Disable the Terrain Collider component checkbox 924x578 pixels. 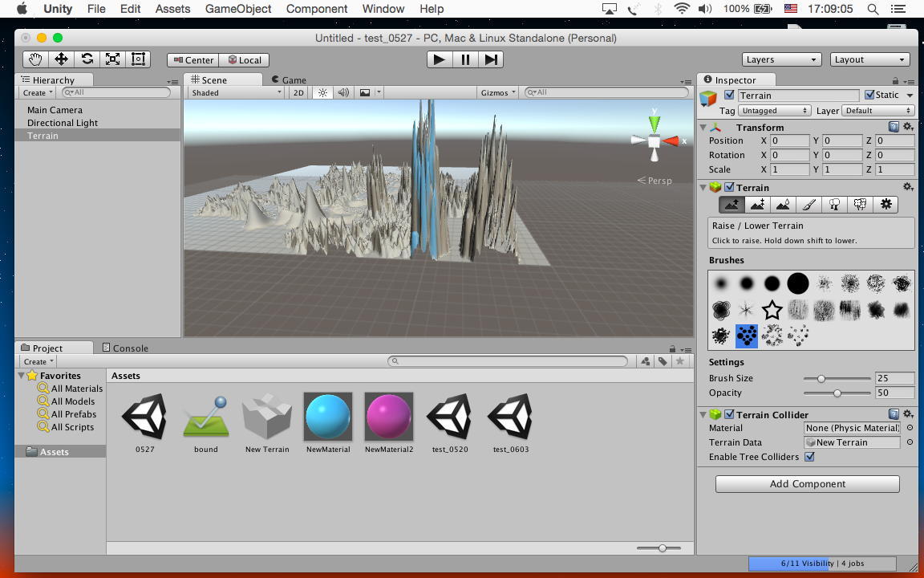point(729,415)
